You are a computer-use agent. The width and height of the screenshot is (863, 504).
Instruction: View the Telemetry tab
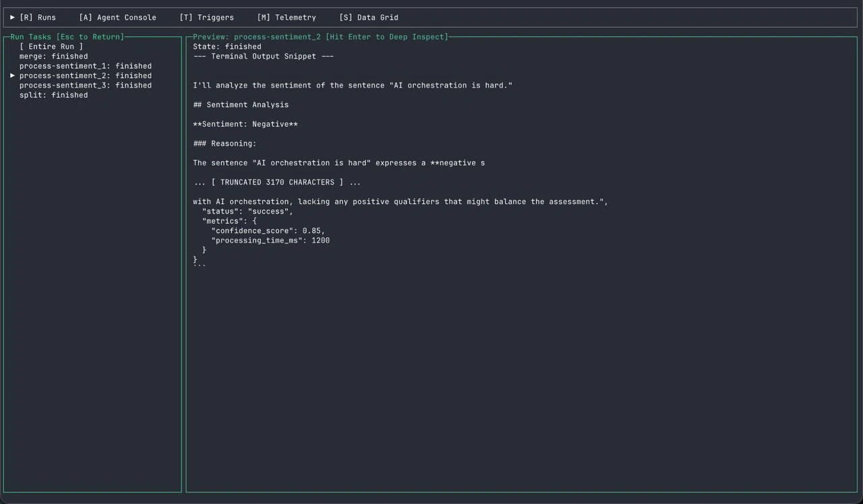287,17
